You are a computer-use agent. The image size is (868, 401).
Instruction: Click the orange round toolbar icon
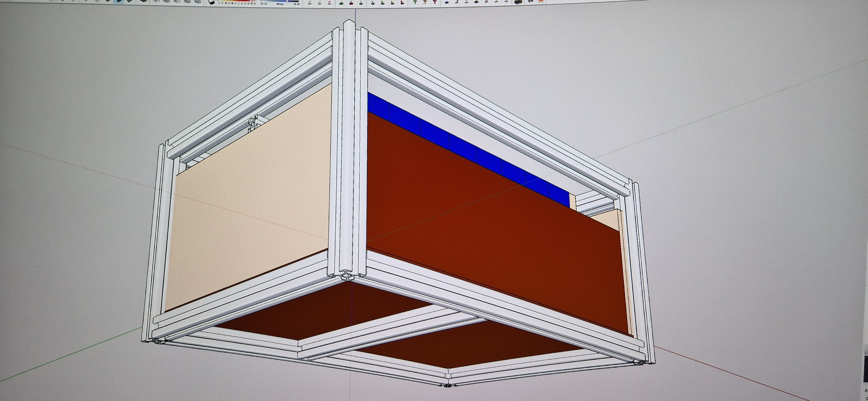point(540,1)
